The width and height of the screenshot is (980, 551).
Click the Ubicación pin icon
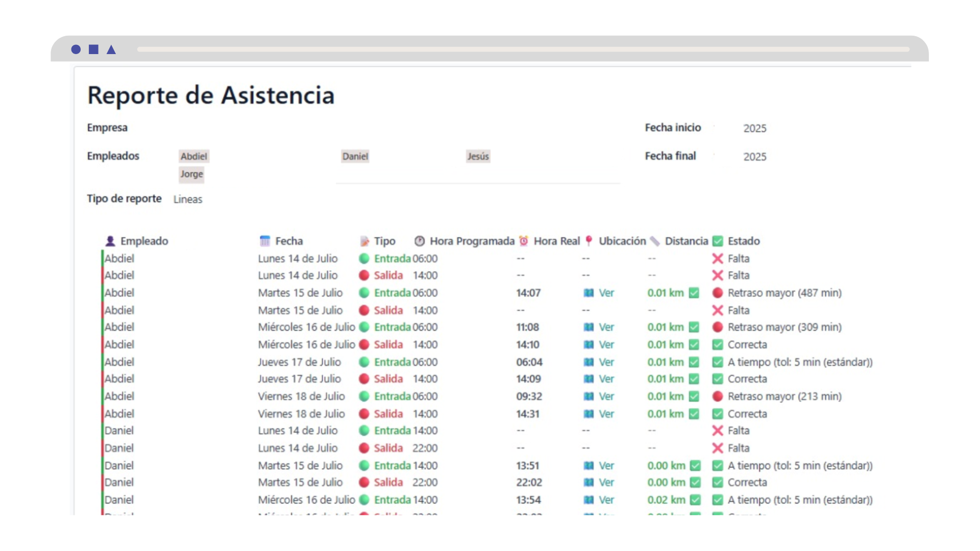pos(589,241)
